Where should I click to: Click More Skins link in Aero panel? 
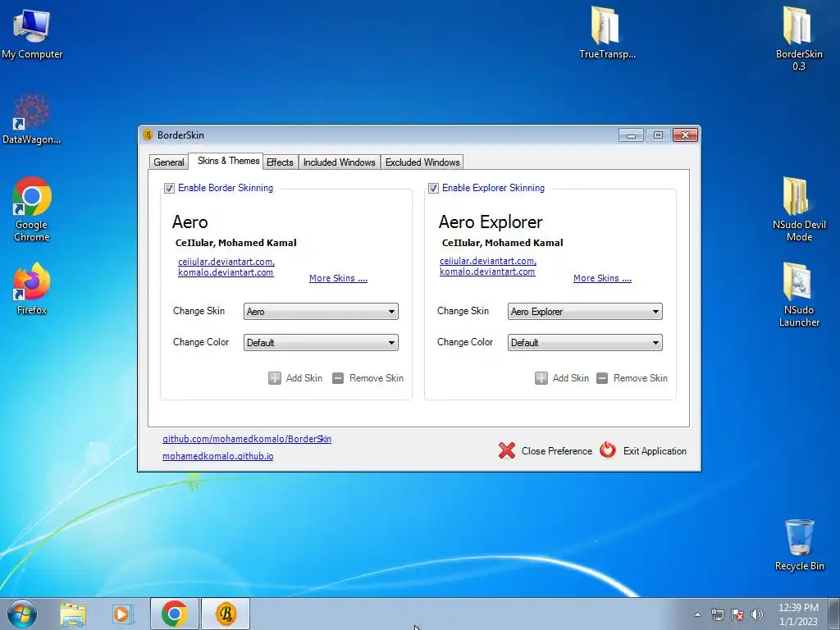pyautogui.click(x=338, y=278)
